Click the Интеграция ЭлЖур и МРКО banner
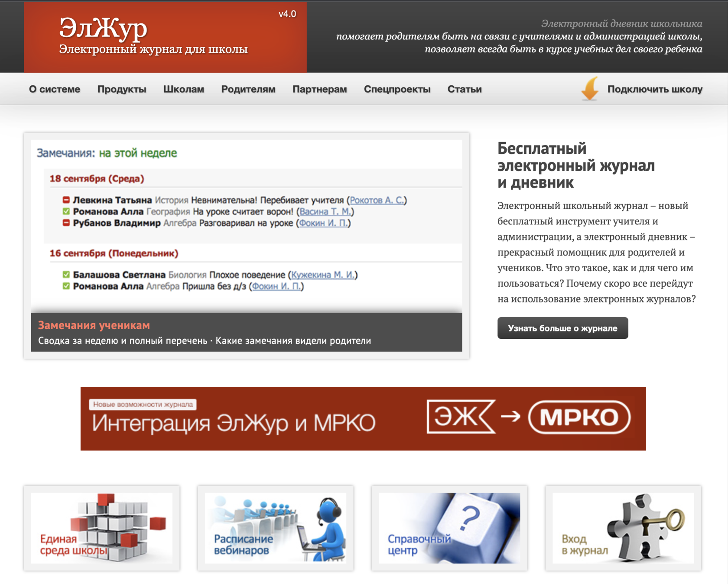 coord(363,419)
